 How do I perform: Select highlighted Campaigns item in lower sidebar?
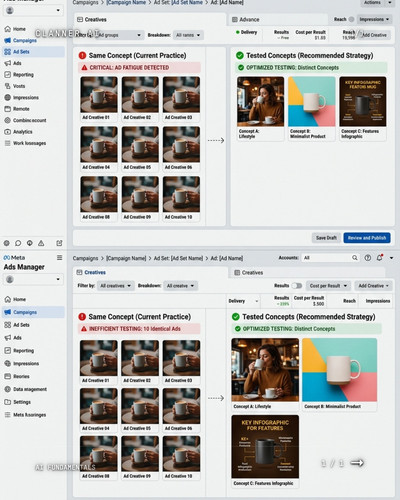(33, 312)
